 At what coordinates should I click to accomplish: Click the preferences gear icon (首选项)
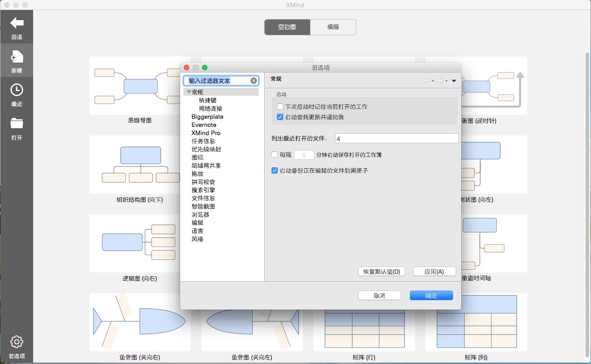[x=17, y=342]
